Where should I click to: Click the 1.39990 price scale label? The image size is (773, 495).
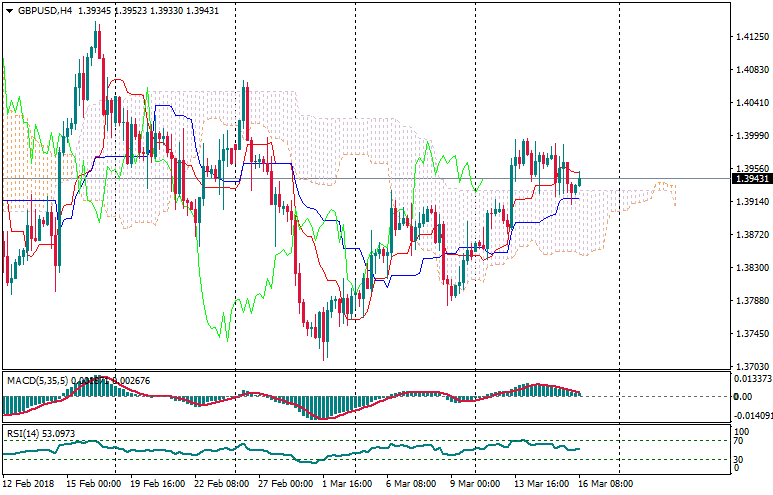click(750, 136)
